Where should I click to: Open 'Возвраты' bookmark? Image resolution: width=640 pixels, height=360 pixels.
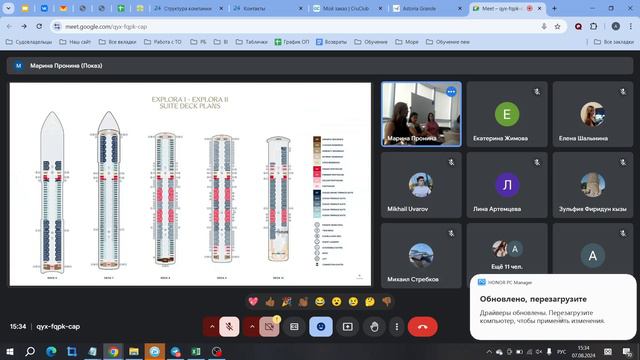pyautogui.click(x=331, y=42)
